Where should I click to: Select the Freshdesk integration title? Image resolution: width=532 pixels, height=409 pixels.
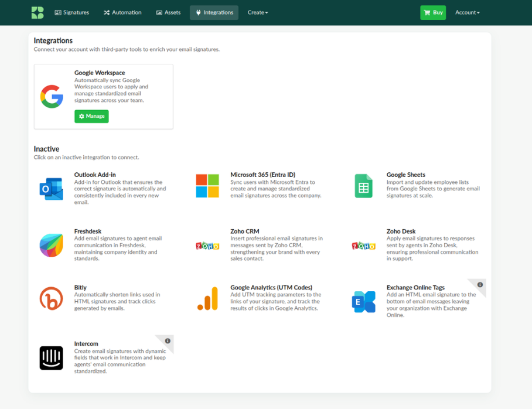[x=87, y=231]
